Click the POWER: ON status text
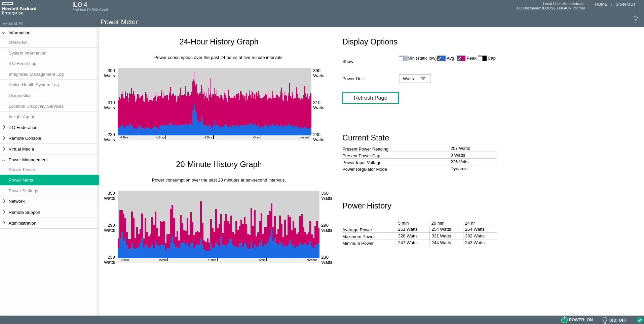Screen dimensions: 644x324 [x=581, y=320]
